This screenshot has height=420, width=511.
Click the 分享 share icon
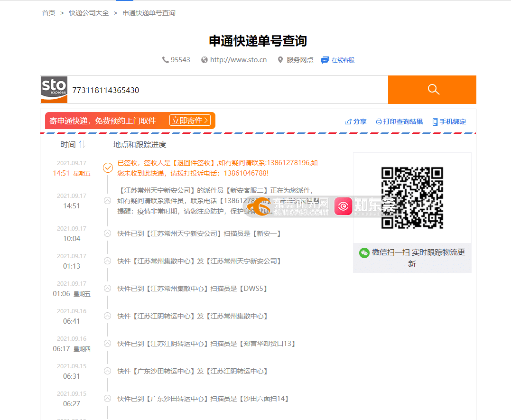point(348,121)
